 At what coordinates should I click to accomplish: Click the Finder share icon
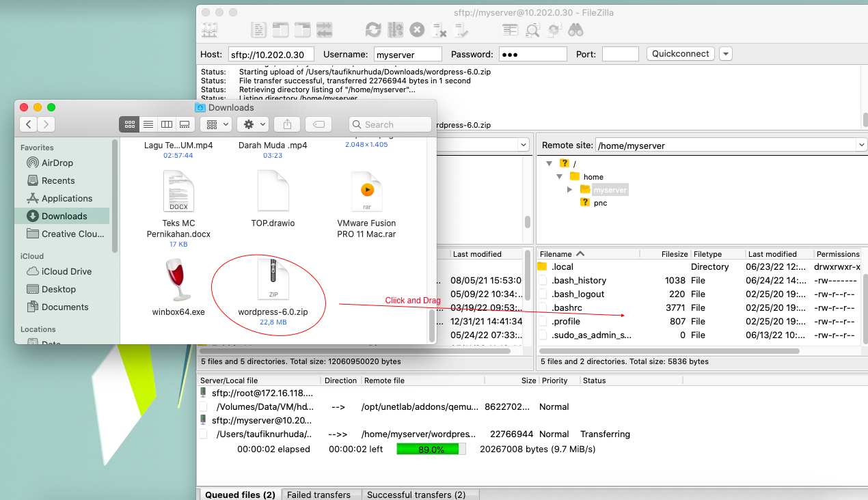287,124
